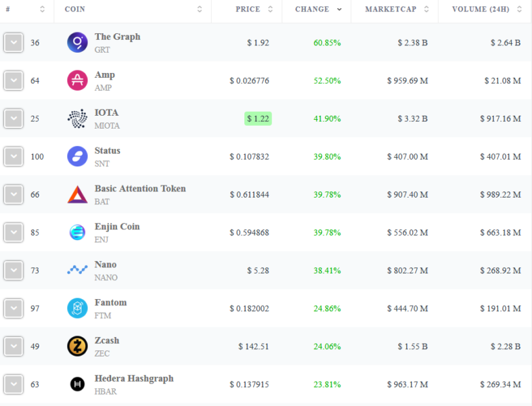Viewport: 532px width, 406px height.
Task: Click the IOTA dotted logo icon
Action: click(x=77, y=118)
